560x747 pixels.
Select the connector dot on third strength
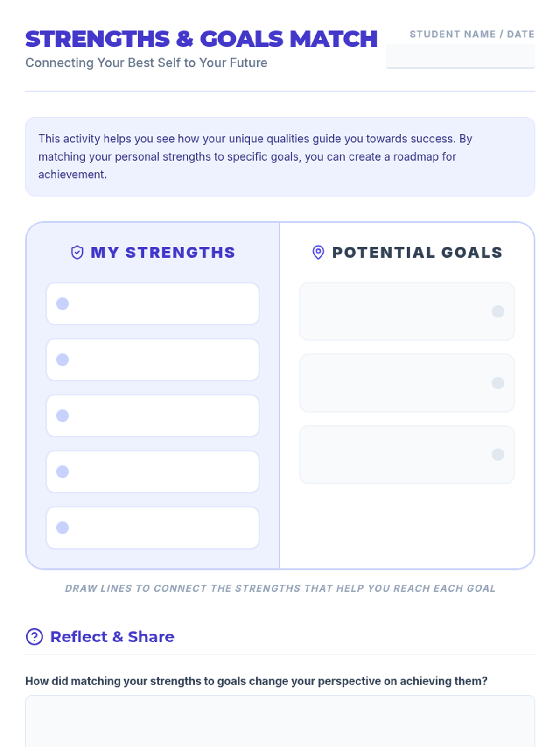click(x=63, y=416)
